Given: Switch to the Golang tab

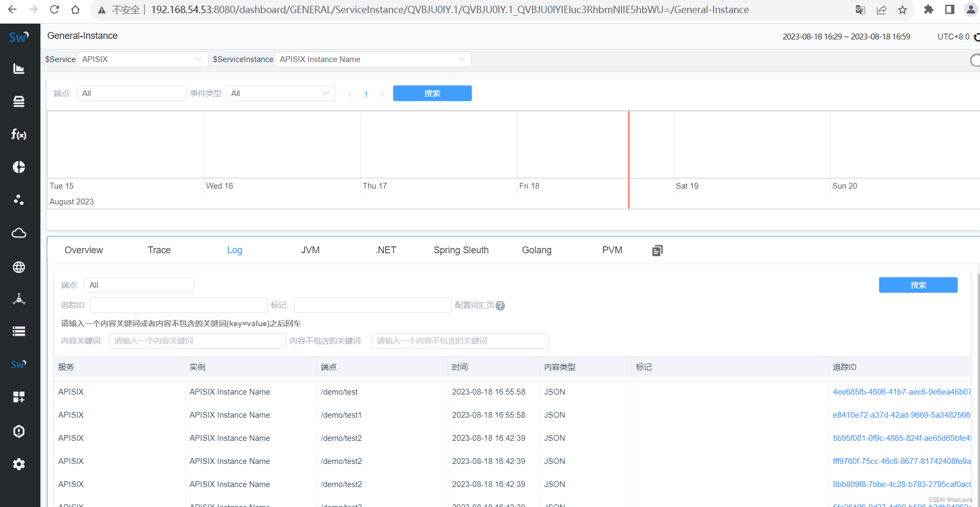Looking at the screenshot, I should [x=537, y=250].
